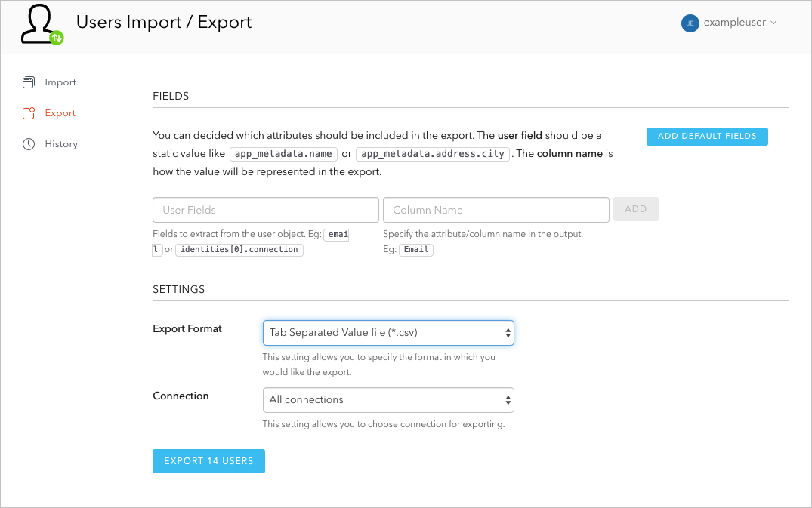
Task: Click the Email example tag
Action: point(416,250)
